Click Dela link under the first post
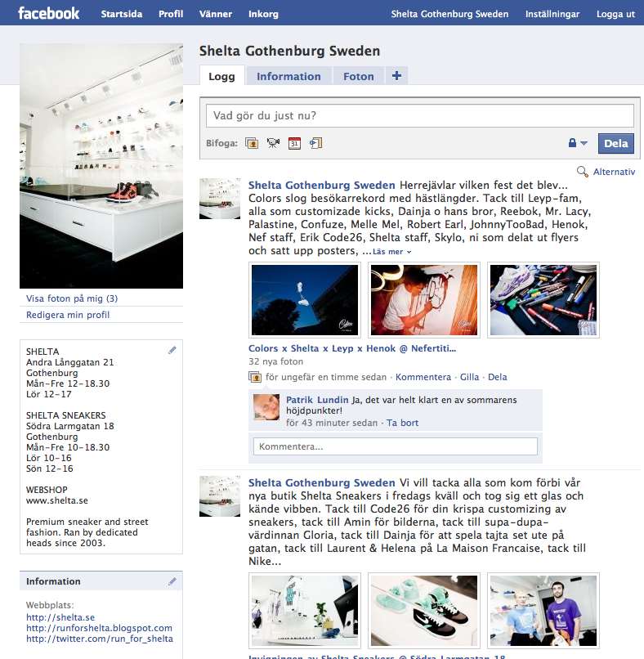The height and width of the screenshot is (659, 644). [498, 377]
